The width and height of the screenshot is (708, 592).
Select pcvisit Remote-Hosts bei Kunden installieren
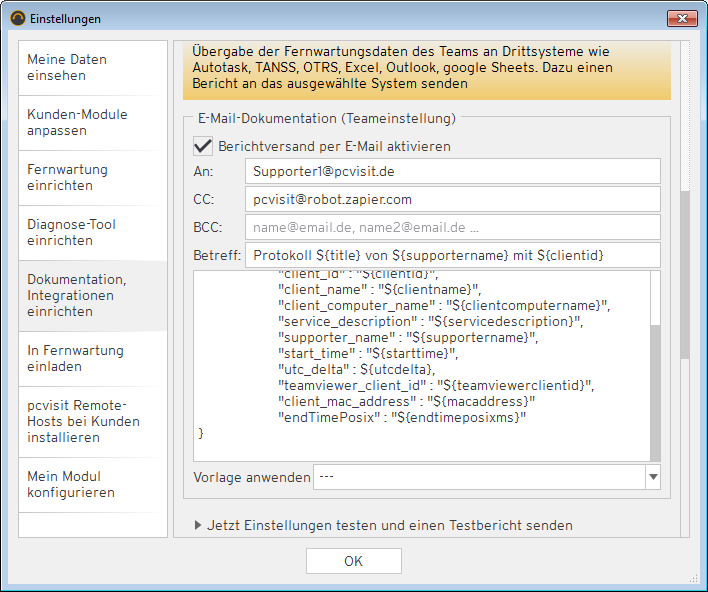93,421
